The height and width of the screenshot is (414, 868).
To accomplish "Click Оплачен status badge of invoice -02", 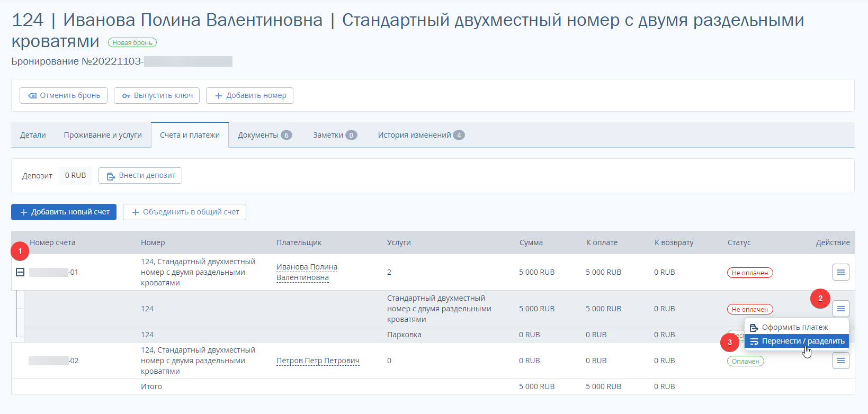I will pyautogui.click(x=746, y=361).
